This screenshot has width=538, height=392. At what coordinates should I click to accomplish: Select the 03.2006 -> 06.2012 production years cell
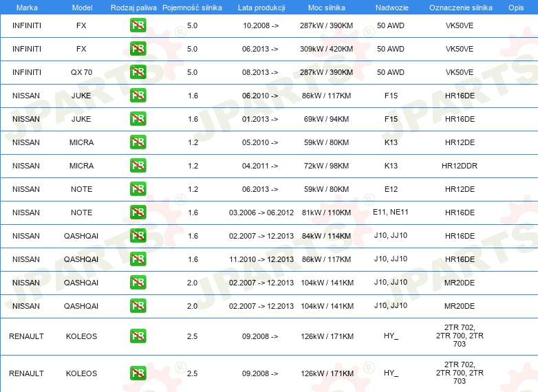[261, 213]
